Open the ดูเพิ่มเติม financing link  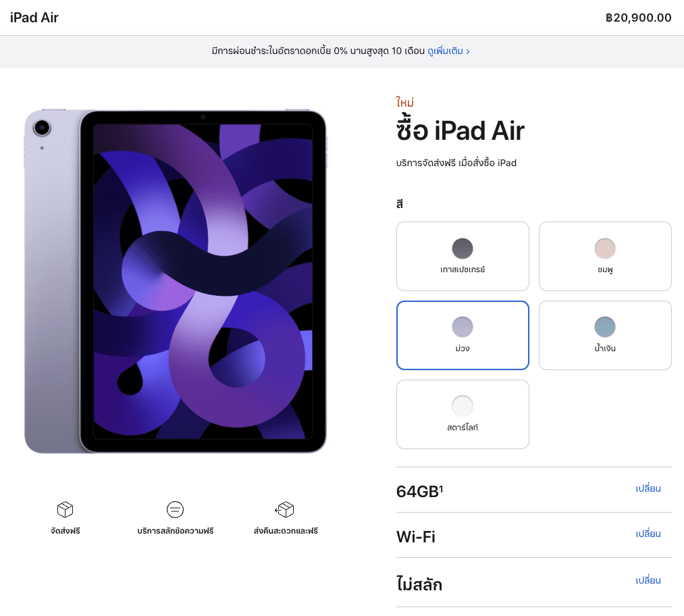coord(446,51)
